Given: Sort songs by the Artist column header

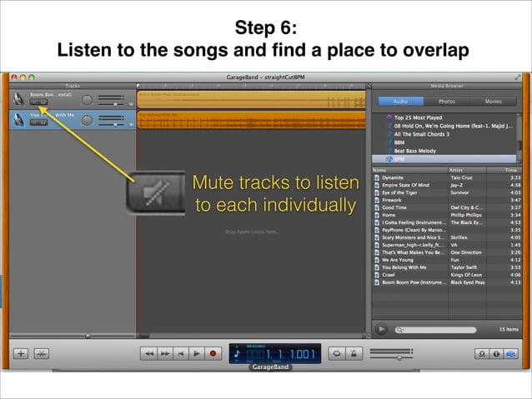Looking at the screenshot, I should point(467,170).
